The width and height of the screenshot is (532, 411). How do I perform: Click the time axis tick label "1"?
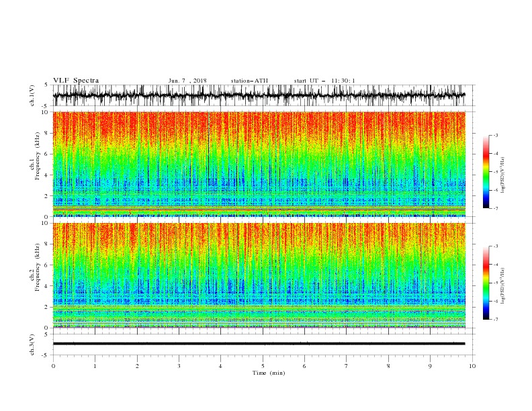point(95,366)
